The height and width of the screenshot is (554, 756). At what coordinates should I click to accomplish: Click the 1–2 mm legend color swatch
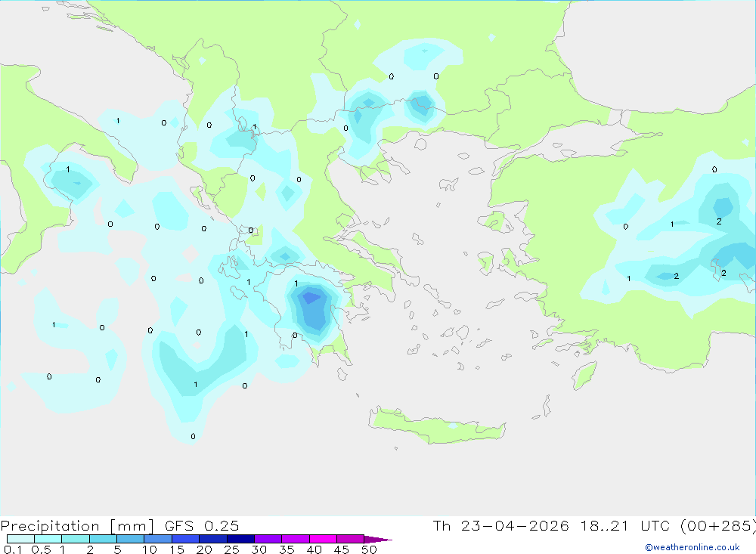pos(76,539)
